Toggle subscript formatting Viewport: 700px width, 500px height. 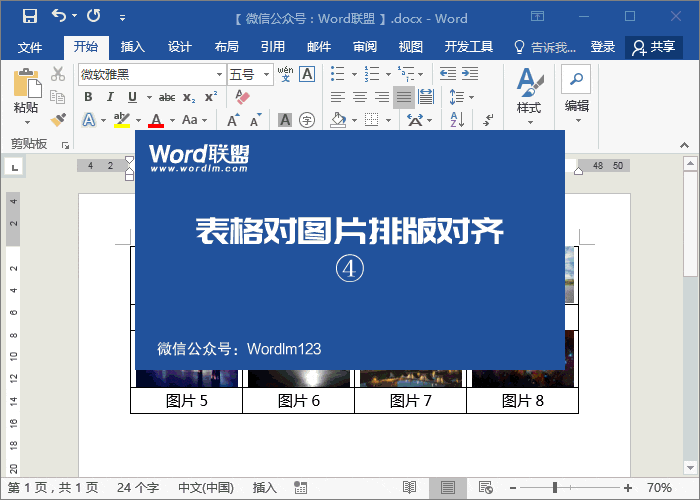coord(189,98)
